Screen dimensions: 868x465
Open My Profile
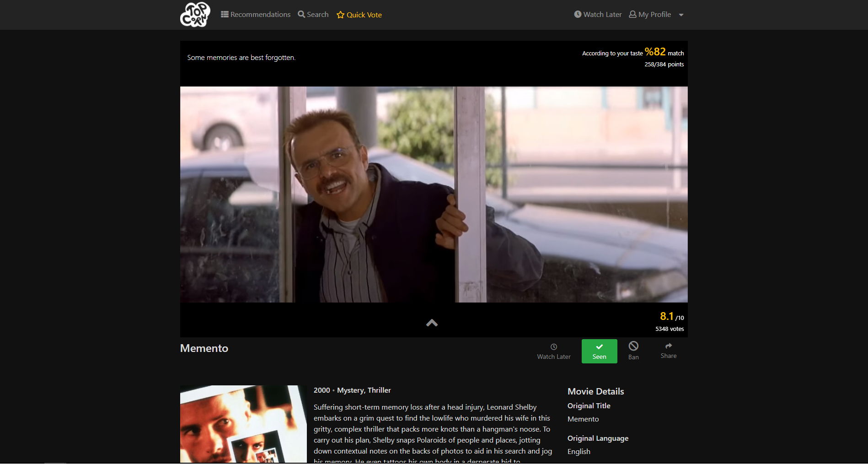click(x=650, y=15)
